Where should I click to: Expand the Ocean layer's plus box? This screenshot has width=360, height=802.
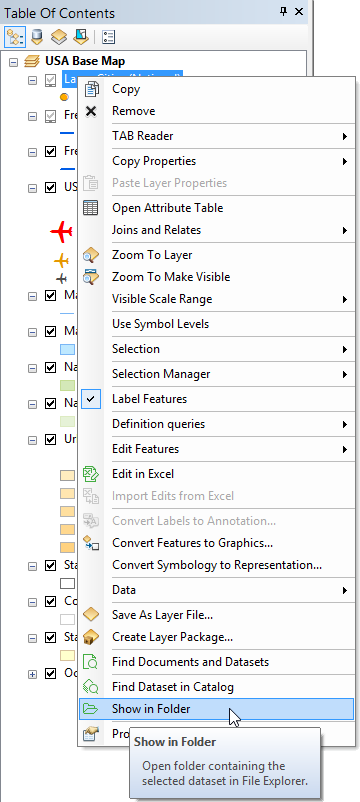tap(32, 674)
